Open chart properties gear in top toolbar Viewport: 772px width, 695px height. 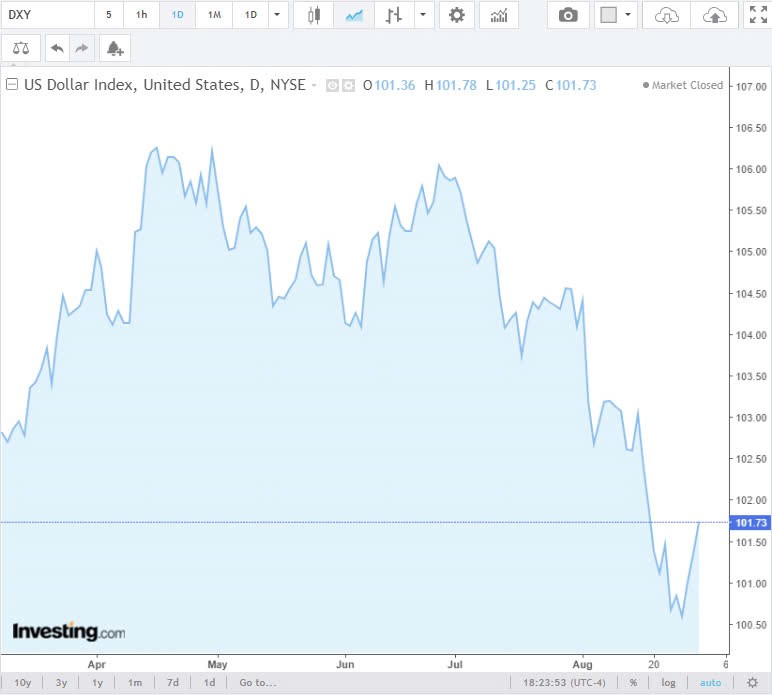[x=456, y=15]
